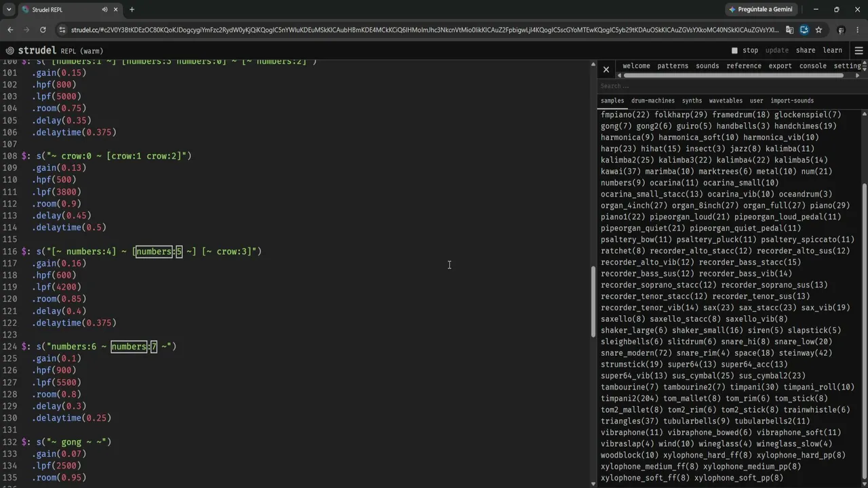Switch to the welcome tab
The height and width of the screenshot is (488, 868).
click(x=636, y=66)
